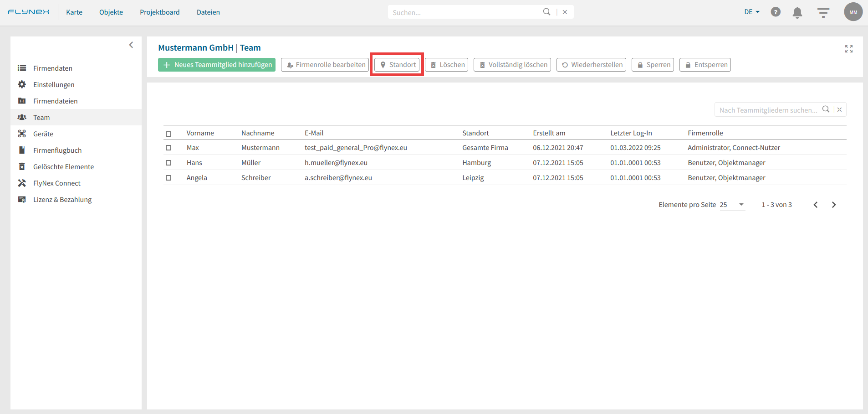Open the filter lines icon in header
Viewport: 868px width, 414px height.
(823, 12)
